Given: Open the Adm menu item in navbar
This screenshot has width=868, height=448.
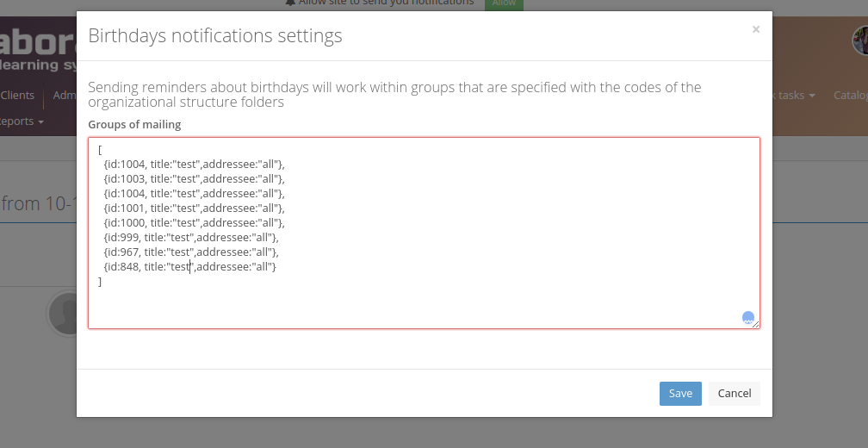Looking at the screenshot, I should click(x=65, y=96).
